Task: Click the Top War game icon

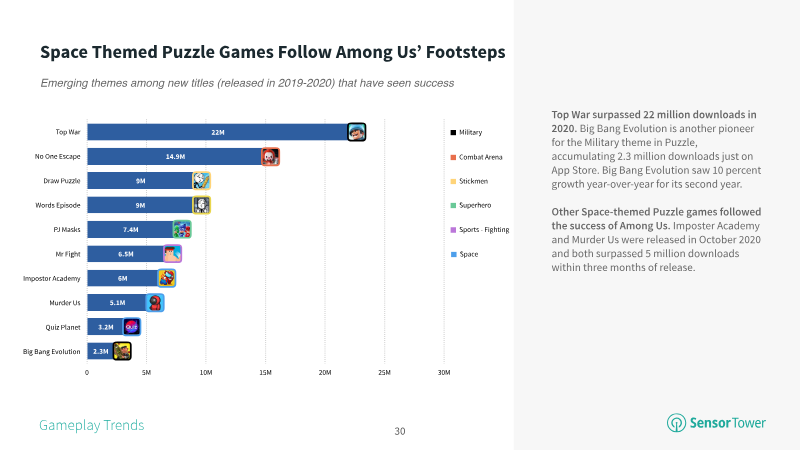Action: (357, 132)
